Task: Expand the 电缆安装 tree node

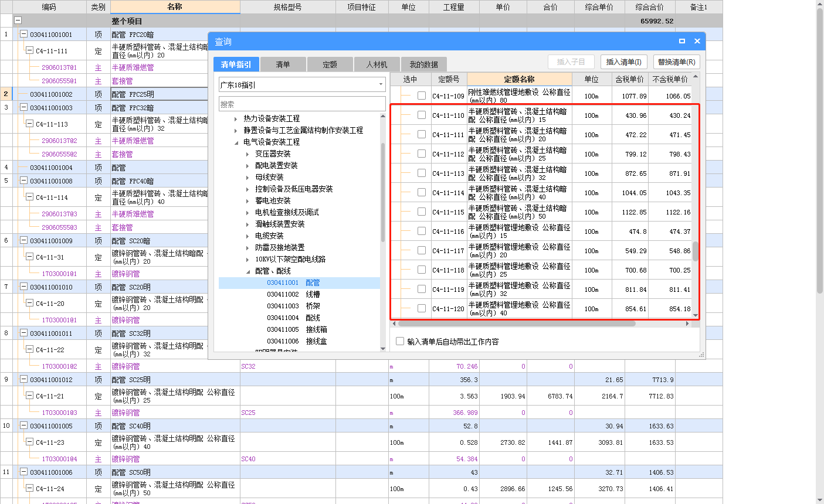Action: click(248, 236)
